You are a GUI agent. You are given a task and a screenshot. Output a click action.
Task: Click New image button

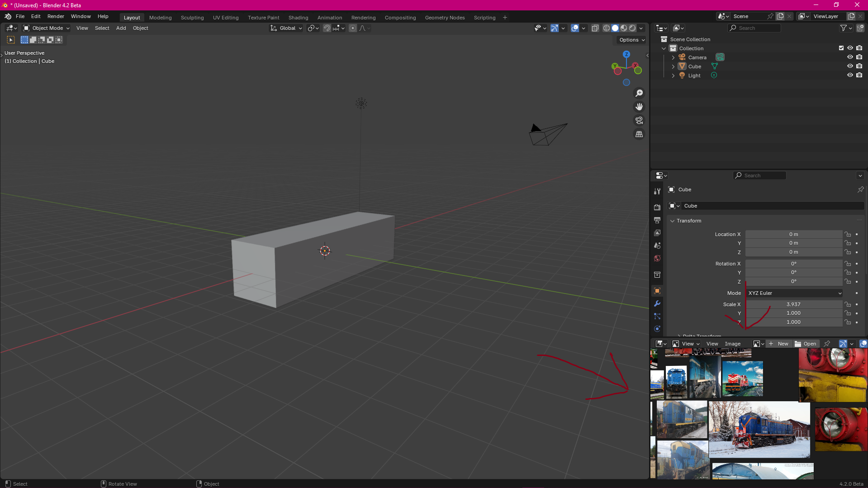pyautogui.click(x=778, y=344)
